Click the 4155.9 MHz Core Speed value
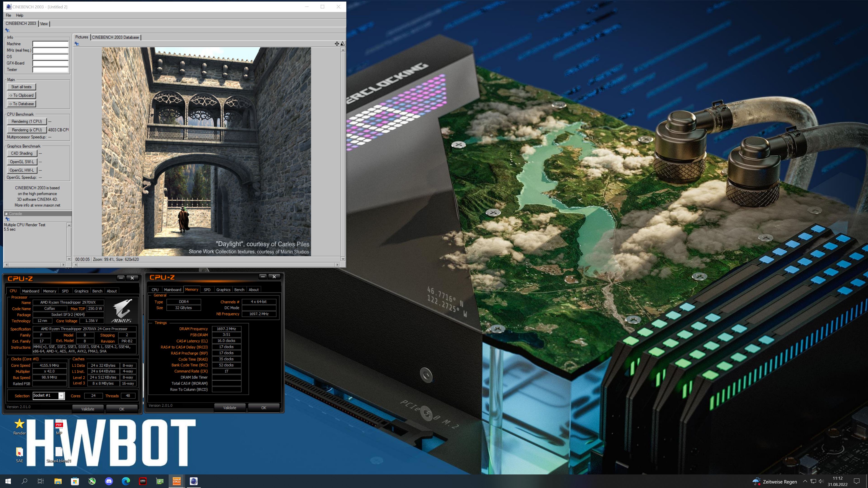Screen dimensions: 868x488 50,365
